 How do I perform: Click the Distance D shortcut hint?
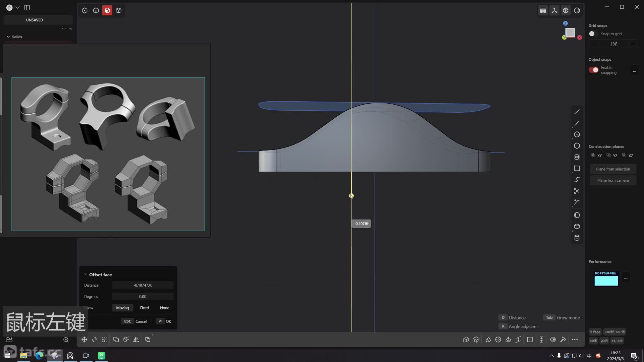coord(512,318)
